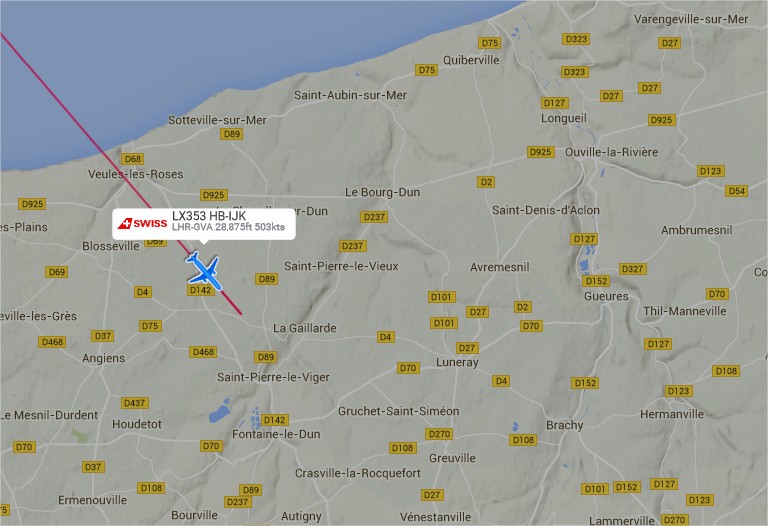Click the Saint-Aubin-sur-Mer label
Viewport: 768px width, 526px height.
(x=350, y=95)
